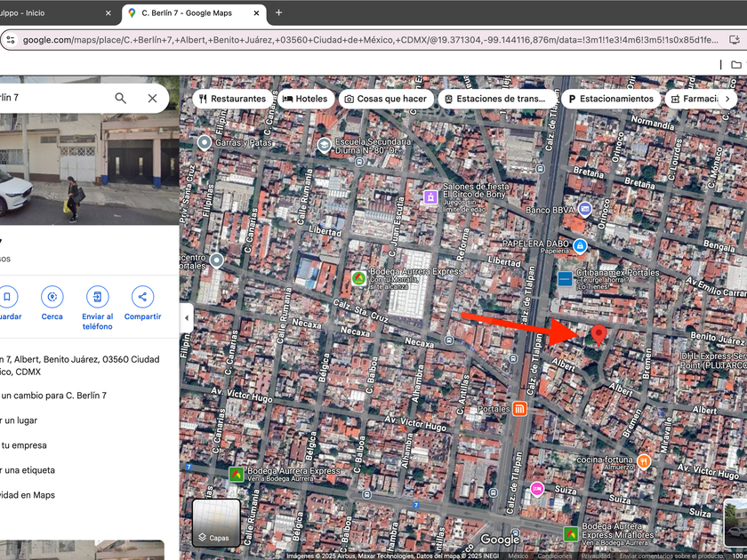Clear the search with the X icon

click(152, 98)
